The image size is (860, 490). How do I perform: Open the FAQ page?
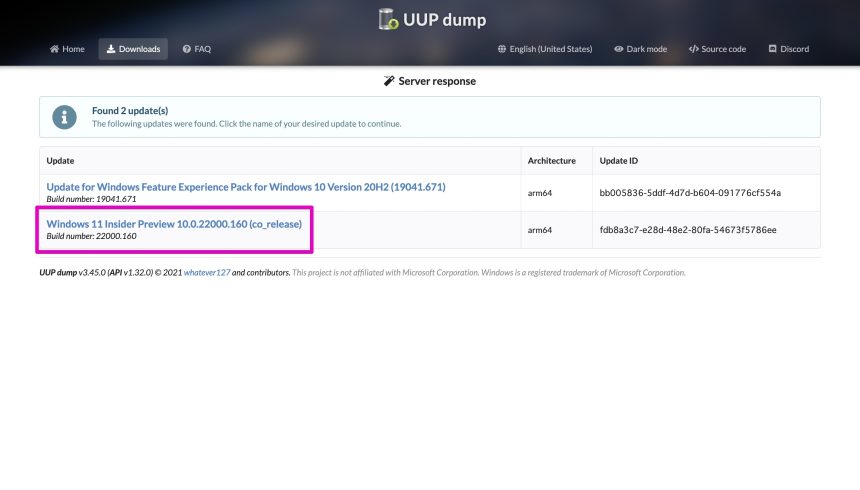tap(197, 49)
